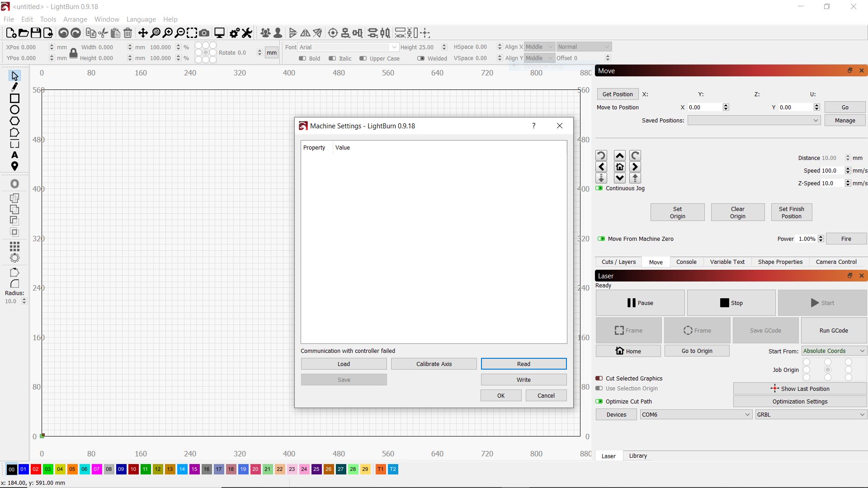This screenshot has width=868, height=488.
Task: Select the Text tool
Action: pyautogui.click(x=15, y=155)
